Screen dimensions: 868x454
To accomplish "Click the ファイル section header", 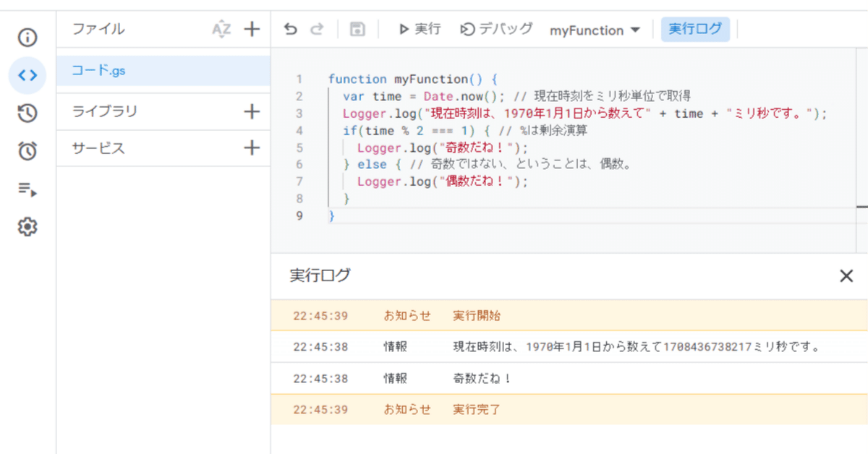I will pos(98,29).
